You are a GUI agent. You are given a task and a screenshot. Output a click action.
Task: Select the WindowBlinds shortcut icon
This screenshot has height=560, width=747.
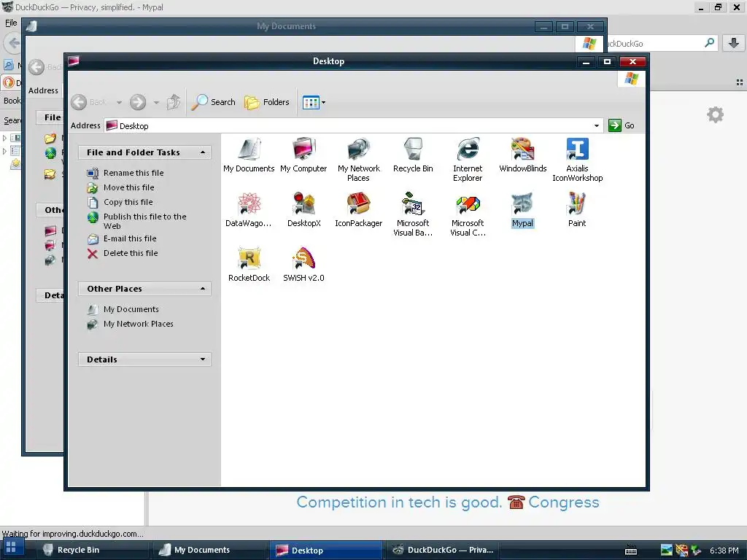[x=522, y=155]
